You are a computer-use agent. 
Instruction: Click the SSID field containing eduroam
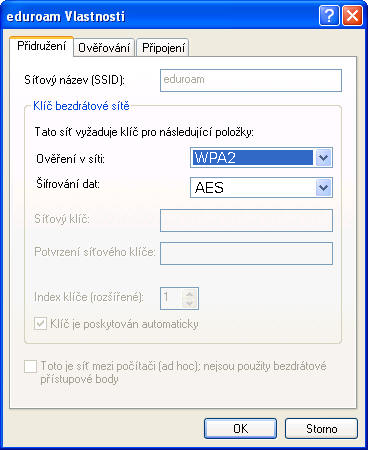[x=251, y=80]
